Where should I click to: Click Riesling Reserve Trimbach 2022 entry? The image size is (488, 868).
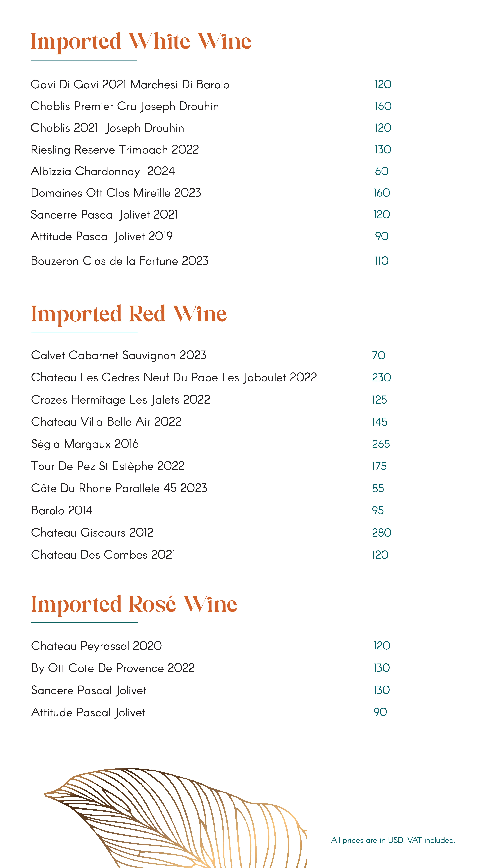[x=115, y=150]
